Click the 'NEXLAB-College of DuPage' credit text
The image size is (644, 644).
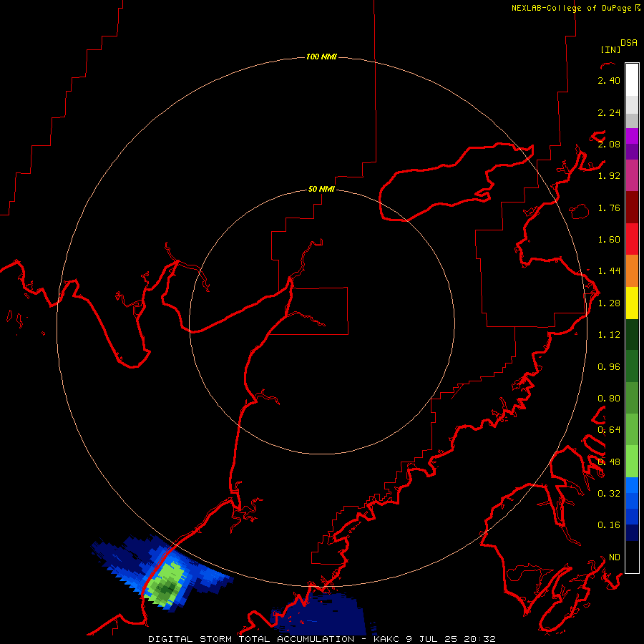[571, 8]
